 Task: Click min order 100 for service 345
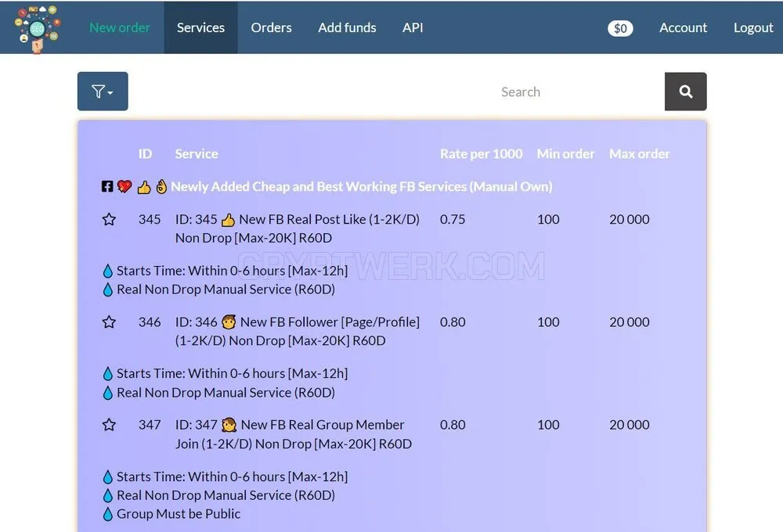pyautogui.click(x=548, y=219)
